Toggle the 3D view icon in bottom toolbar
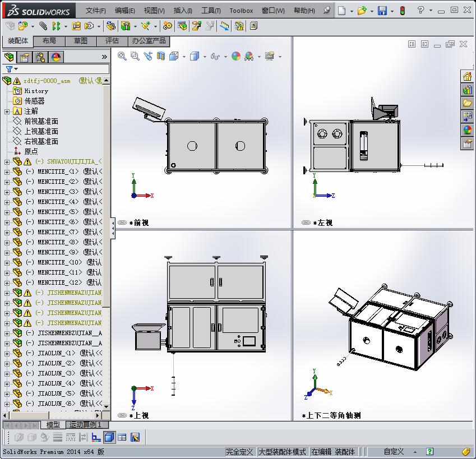This screenshot has height=459, width=476. pyautogui.click(x=109, y=437)
